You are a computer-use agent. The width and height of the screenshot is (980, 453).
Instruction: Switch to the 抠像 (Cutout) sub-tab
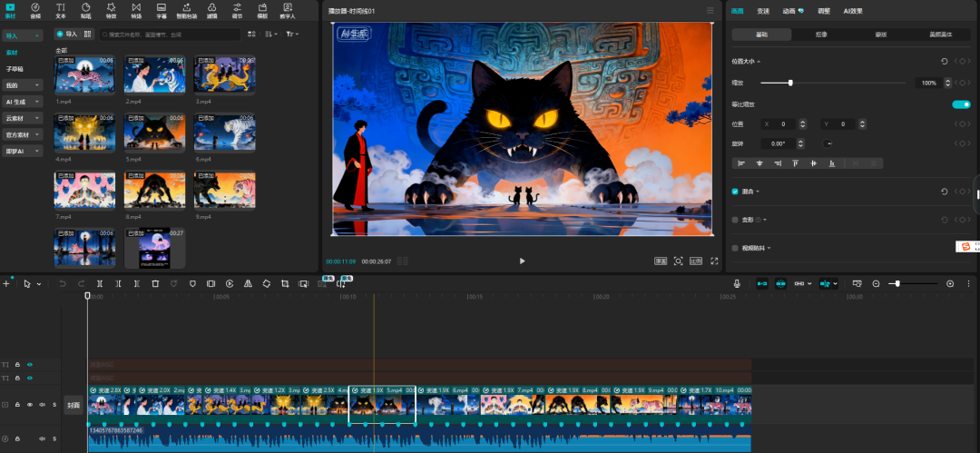821,34
